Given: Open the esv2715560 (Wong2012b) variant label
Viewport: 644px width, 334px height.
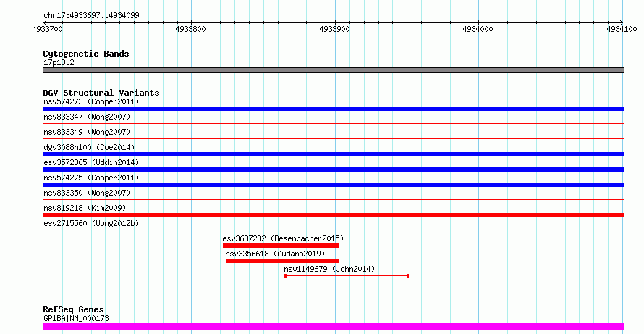Looking at the screenshot, I should (x=91, y=223).
